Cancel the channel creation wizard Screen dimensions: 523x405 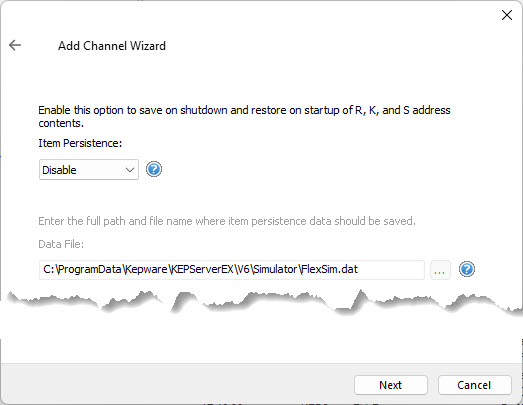(474, 385)
